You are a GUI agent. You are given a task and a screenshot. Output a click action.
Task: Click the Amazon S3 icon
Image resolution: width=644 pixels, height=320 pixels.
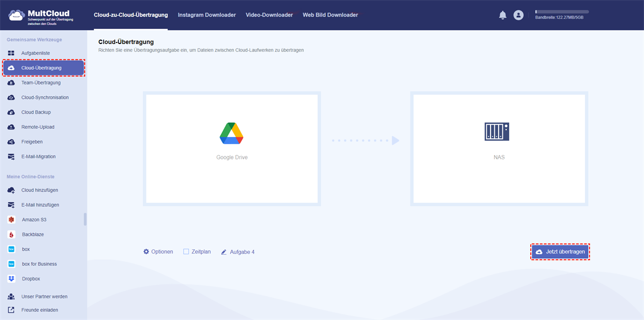(x=11, y=220)
